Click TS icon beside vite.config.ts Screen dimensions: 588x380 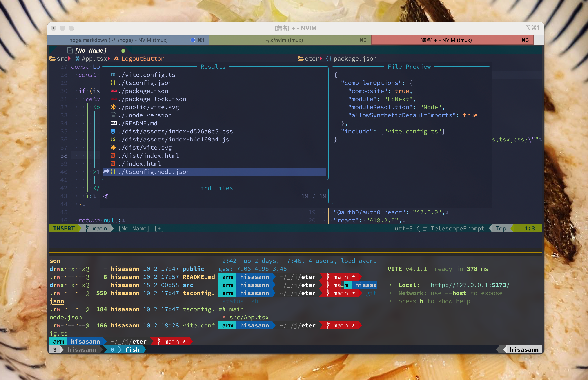pos(113,75)
